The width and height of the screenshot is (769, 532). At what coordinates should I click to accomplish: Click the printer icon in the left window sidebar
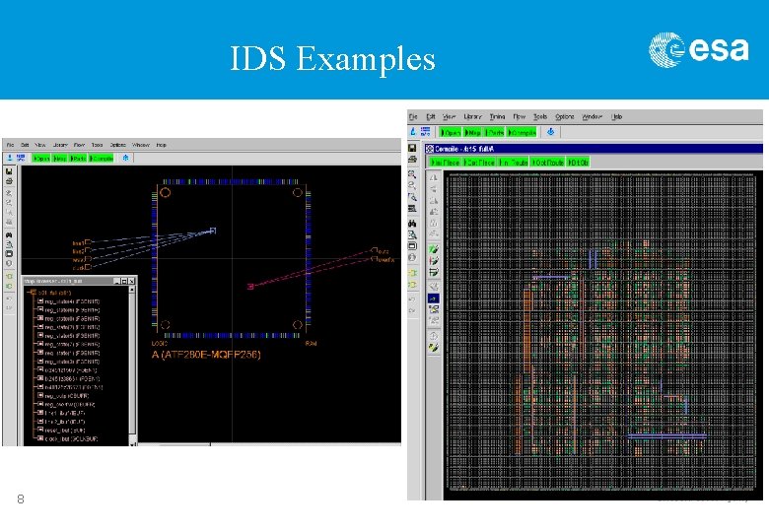point(9,181)
